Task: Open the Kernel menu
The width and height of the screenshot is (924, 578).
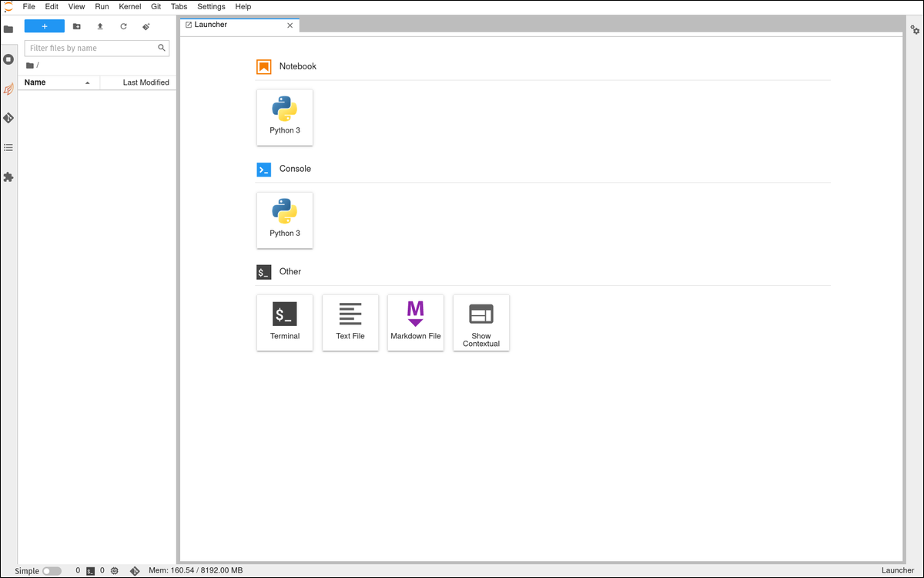Action: (x=129, y=6)
